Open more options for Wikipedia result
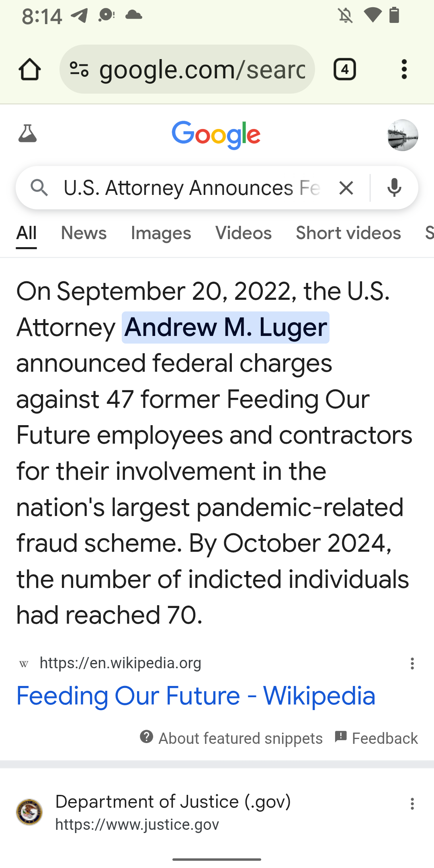The image size is (434, 868). pyautogui.click(x=412, y=663)
